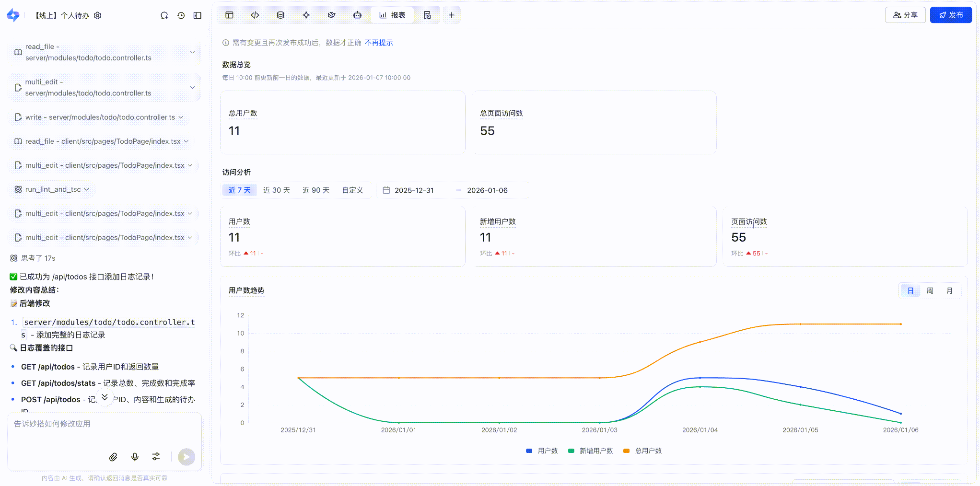Image resolution: width=980 pixels, height=486 pixels.
Task: Open the database icon in toolbar
Action: tap(280, 15)
